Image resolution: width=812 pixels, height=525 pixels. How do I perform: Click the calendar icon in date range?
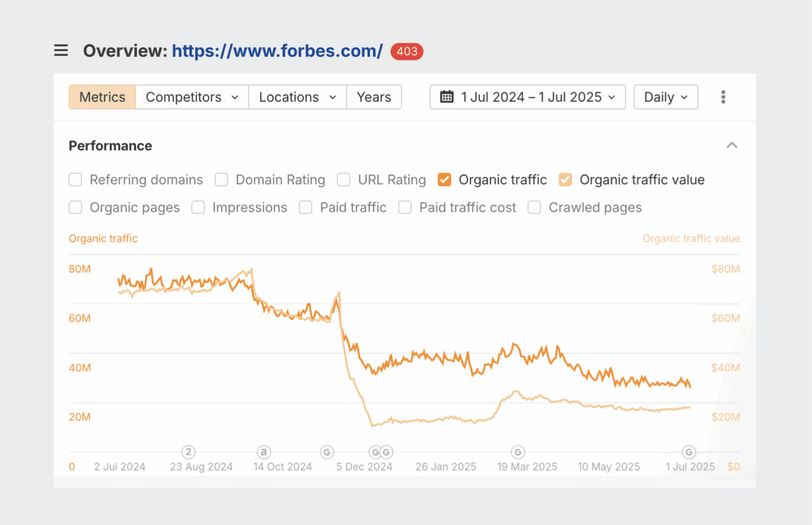coord(447,97)
